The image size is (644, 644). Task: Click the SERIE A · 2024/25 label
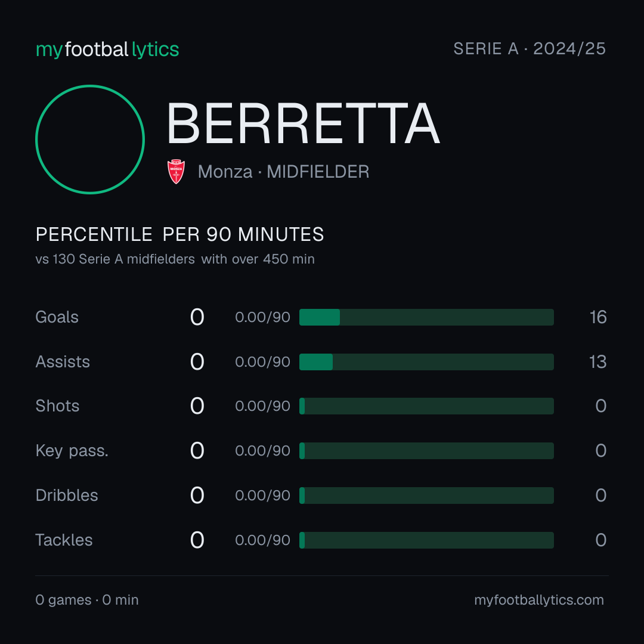tap(530, 49)
